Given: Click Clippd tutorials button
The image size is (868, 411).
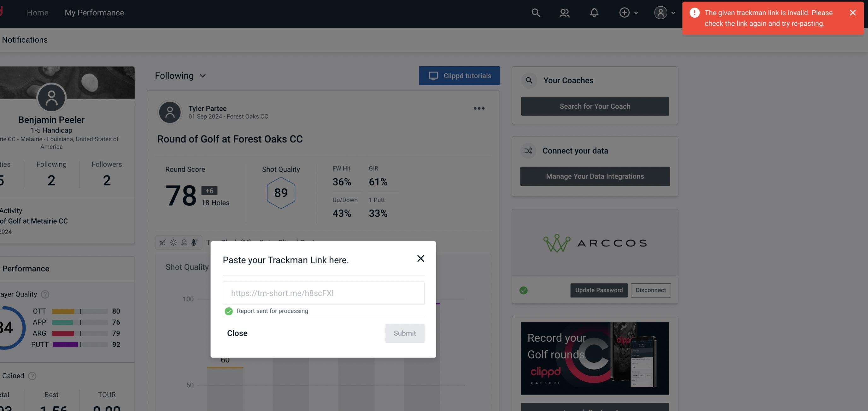Looking at the screenshot, I should 460,75.
